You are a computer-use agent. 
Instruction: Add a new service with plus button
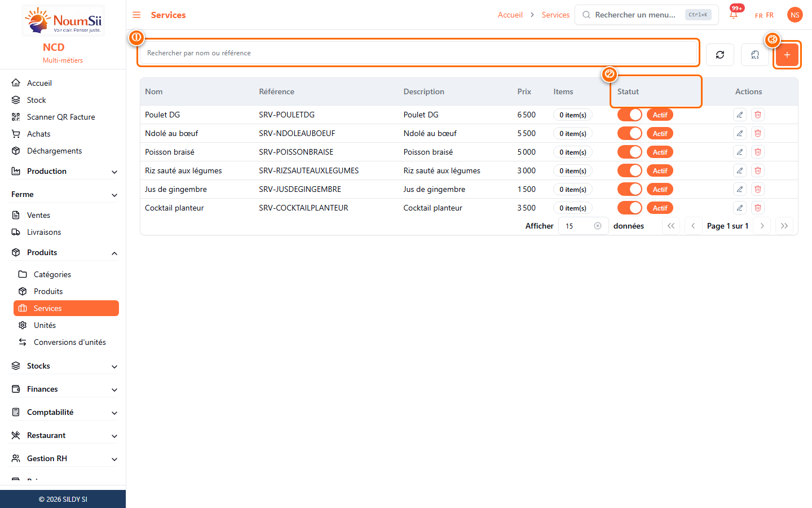[x=787, y=55]
